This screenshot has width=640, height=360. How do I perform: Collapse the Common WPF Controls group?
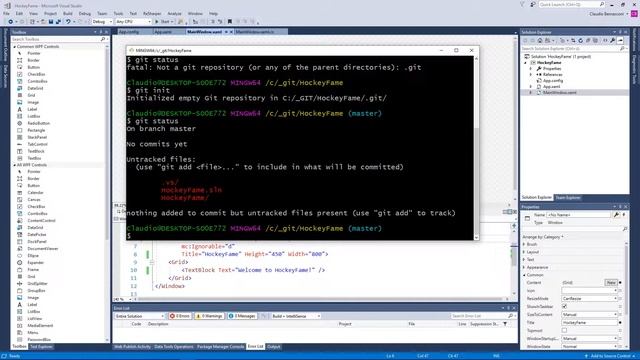(15, 47)
